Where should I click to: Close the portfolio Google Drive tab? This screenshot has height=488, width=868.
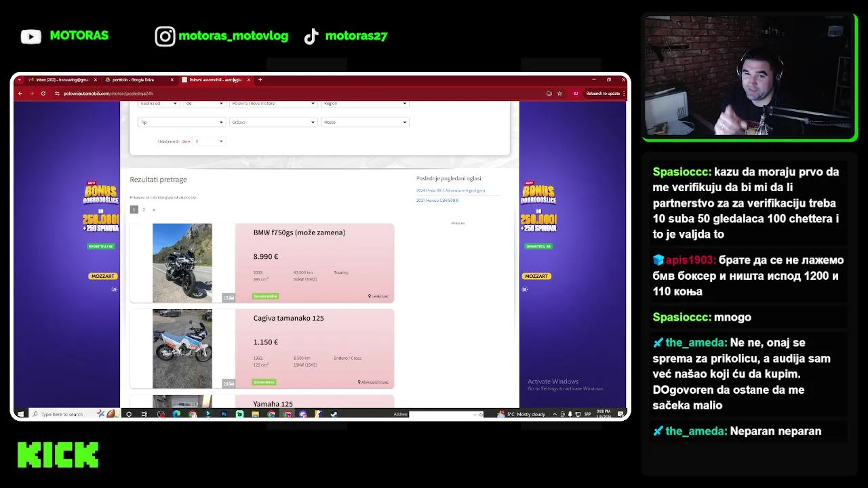pos(172,80)
